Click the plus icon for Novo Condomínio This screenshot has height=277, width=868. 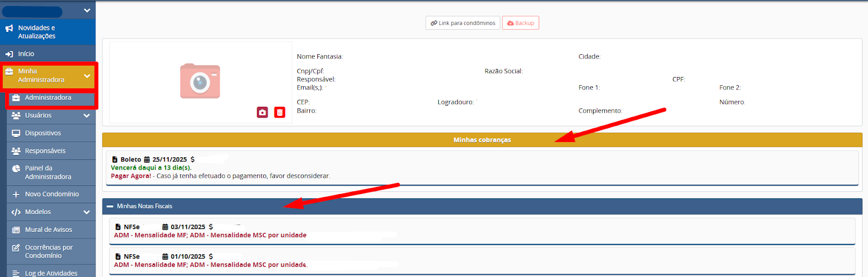coord(16,195)
